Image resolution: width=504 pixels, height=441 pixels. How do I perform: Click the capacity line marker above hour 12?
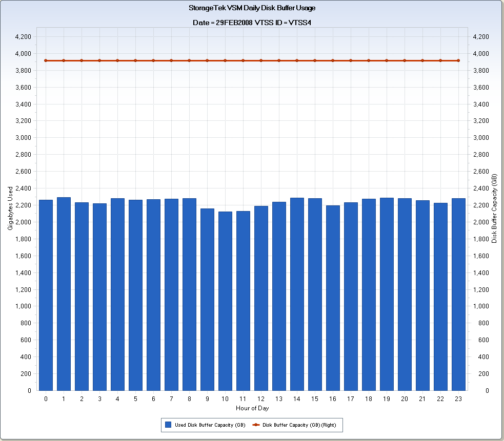pyautogui.click(x=261, y=60)
